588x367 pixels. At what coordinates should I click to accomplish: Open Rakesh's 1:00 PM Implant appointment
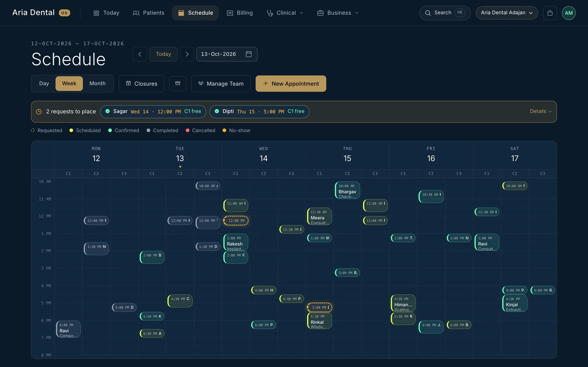pos(236,243)
